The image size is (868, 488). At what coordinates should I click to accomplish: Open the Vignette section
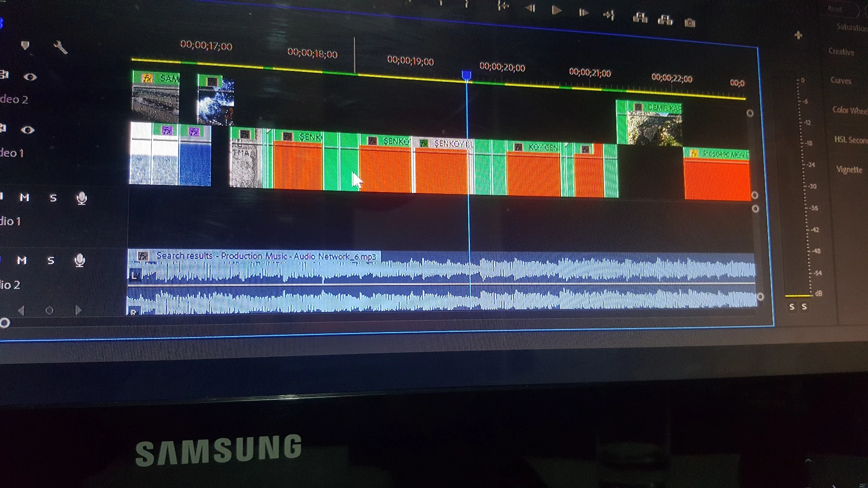coord(849,170)
